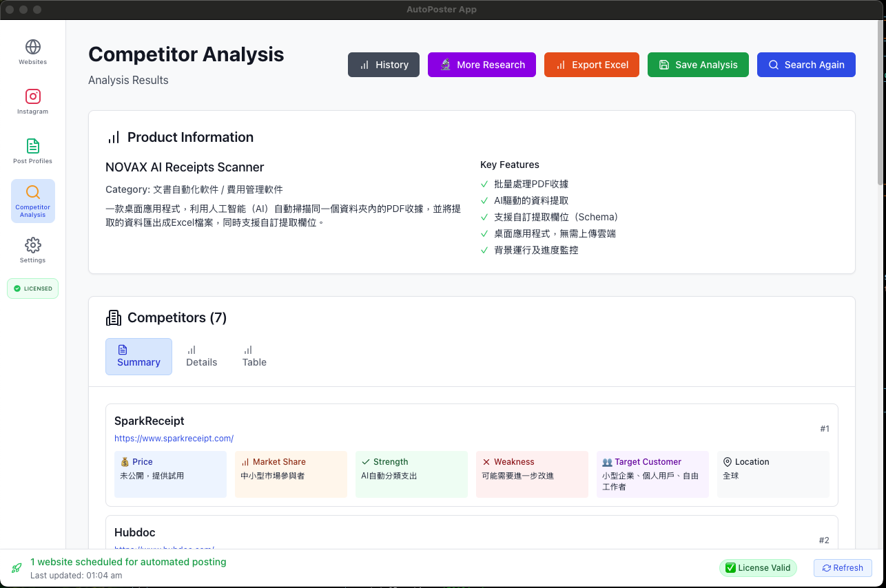Switch to the Table tab
Image resolution: width=886 pixels, height=588 pixels.
254,357
